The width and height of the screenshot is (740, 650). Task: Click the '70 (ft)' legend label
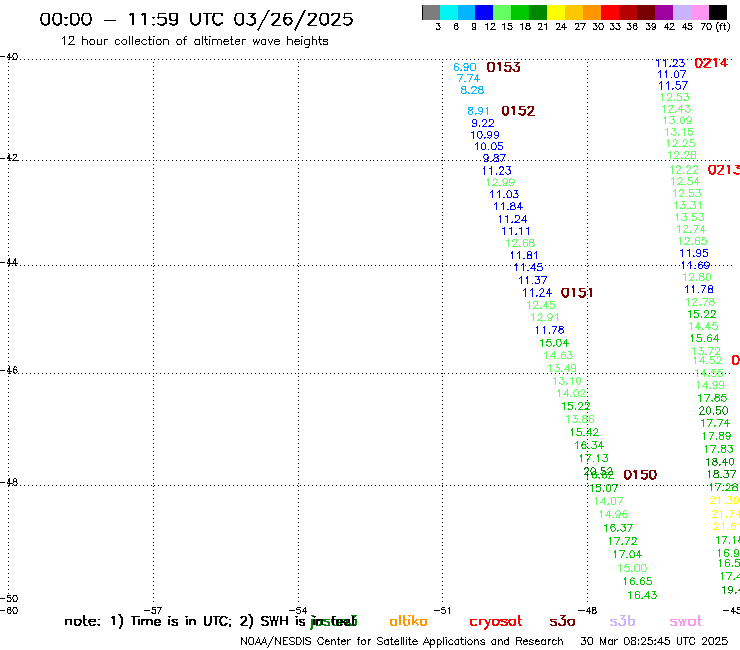pyautogui.click(x=715, y=26)
